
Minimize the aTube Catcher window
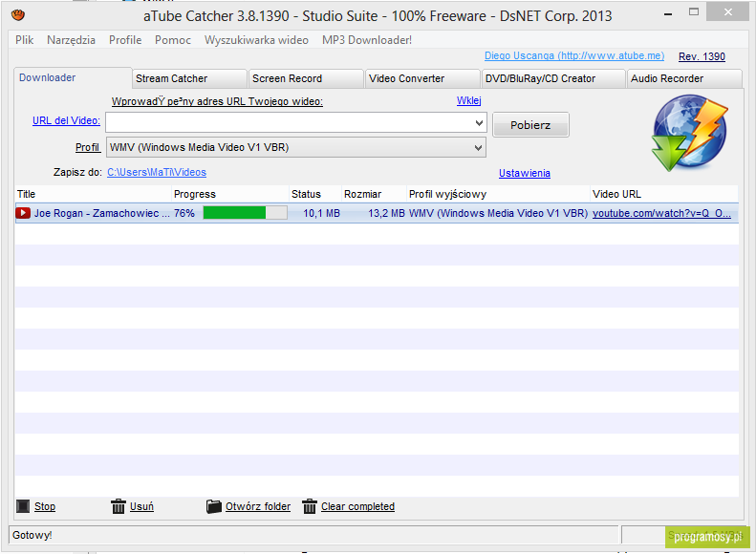point(668,14)
